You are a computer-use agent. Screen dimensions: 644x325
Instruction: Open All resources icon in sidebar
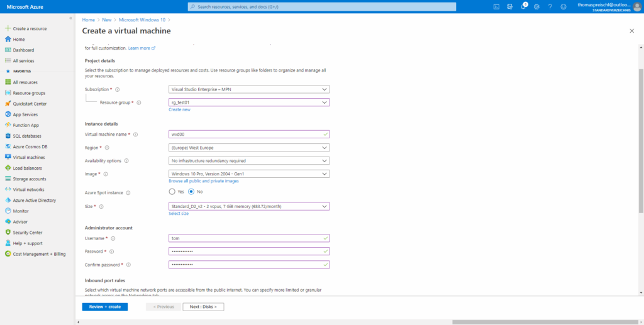8,82
